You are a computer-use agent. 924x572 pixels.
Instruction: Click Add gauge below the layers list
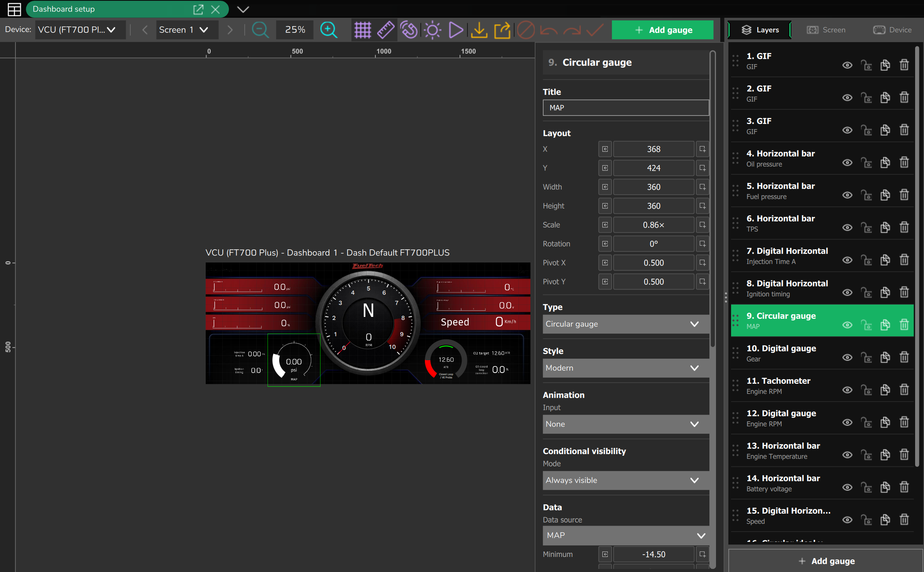[x=826, y=561]
